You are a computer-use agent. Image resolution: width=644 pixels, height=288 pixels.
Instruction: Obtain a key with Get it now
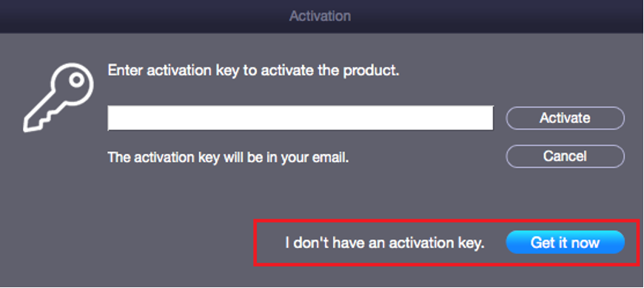(x=565, y=242)
